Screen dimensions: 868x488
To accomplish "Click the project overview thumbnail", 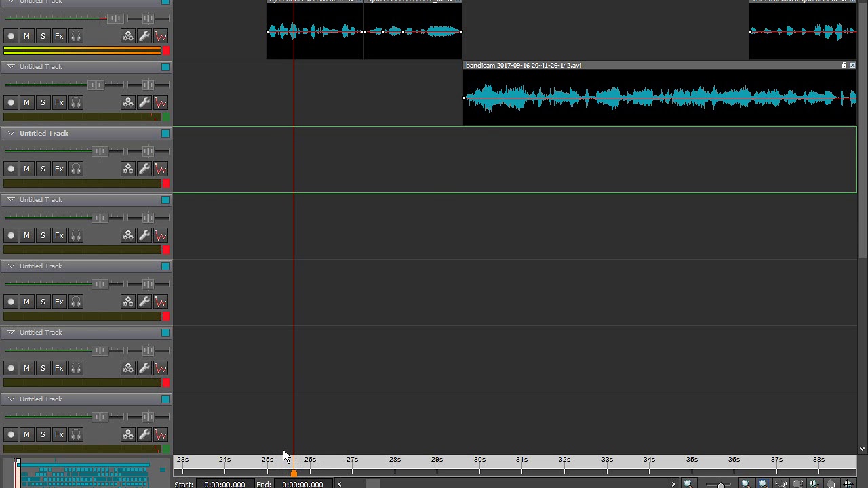I will click(87, 473).
